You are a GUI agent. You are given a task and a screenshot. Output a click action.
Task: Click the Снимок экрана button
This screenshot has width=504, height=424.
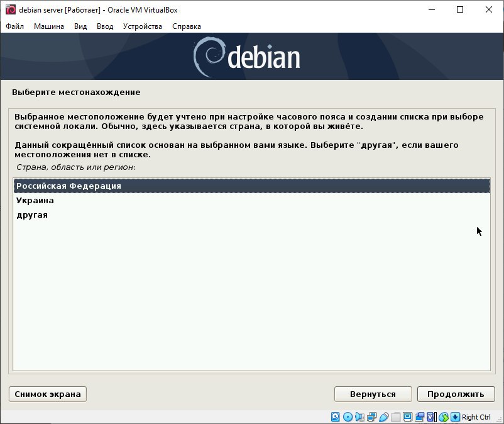(x=48, y=394)
